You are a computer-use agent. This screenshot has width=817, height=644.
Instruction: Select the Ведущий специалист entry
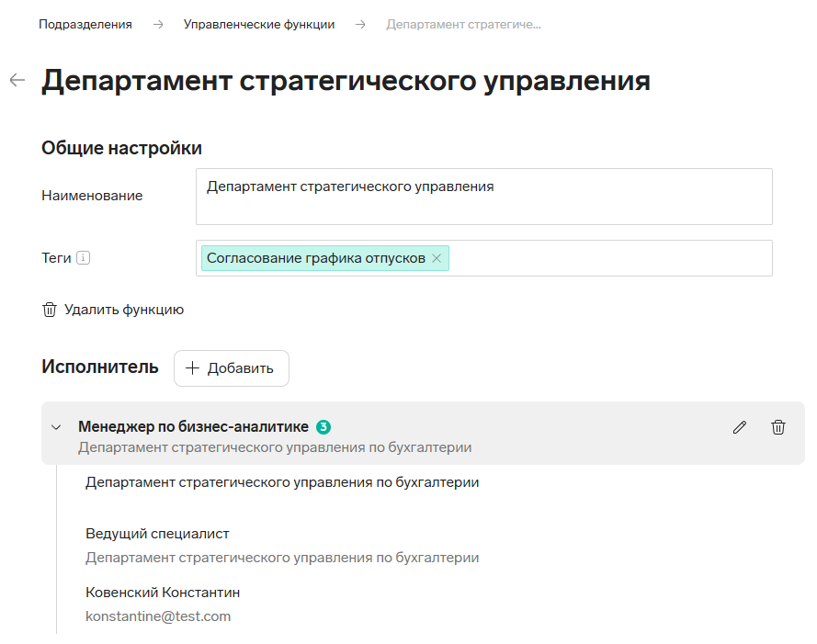[x=157, y=534]
